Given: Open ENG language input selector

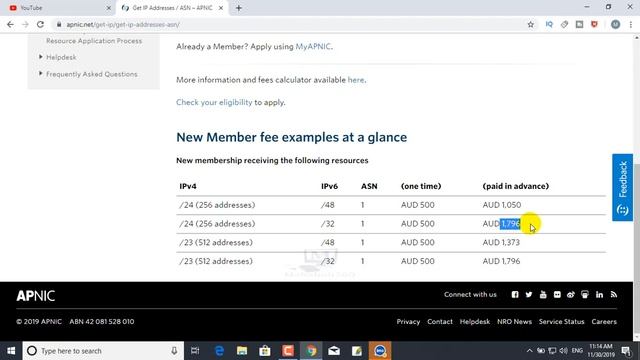Looking at the screenshot, I should click(x=577, y=351).
